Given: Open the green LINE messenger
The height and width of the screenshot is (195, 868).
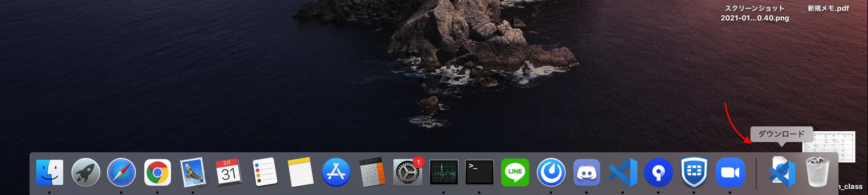Looking at the screenshot, I should pyautogui.click(x=515, y=172).
